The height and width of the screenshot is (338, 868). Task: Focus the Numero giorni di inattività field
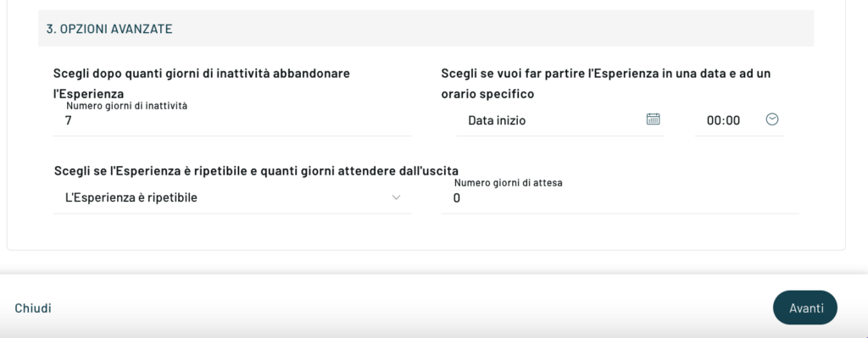232,120
